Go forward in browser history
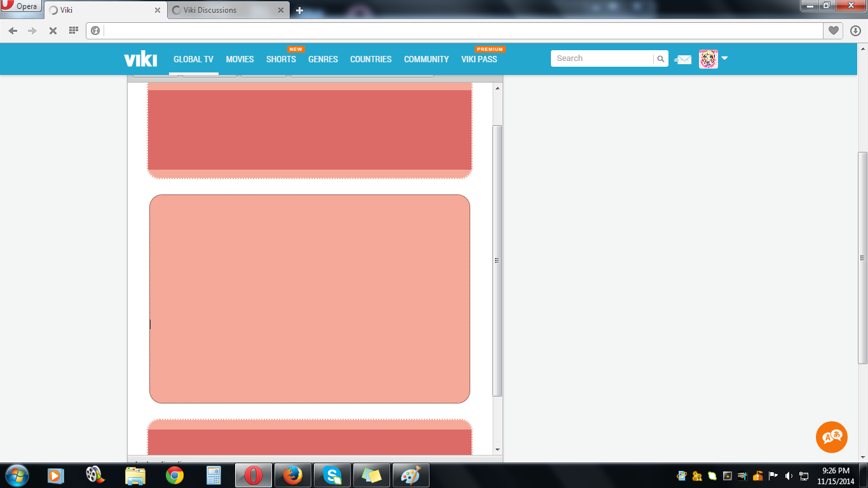 point(32,30)
